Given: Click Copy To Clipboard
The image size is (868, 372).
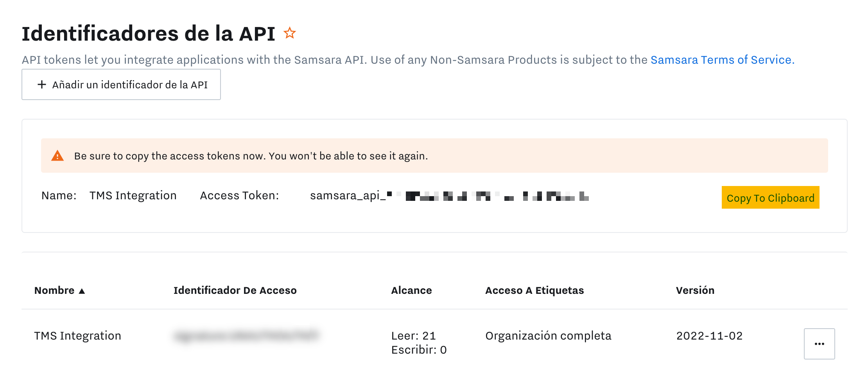Looking at the screenshot, I should pyautogui.click(x=770, y=198).
